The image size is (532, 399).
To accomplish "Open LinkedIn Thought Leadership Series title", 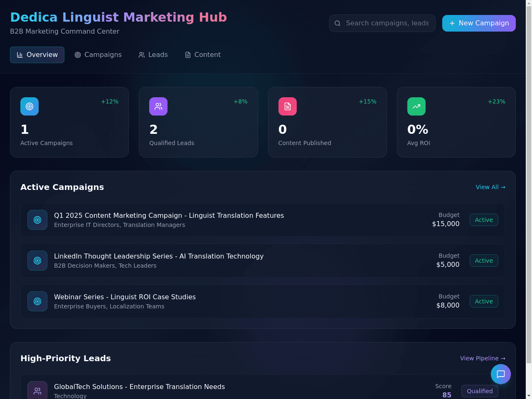I will point(159,256).
